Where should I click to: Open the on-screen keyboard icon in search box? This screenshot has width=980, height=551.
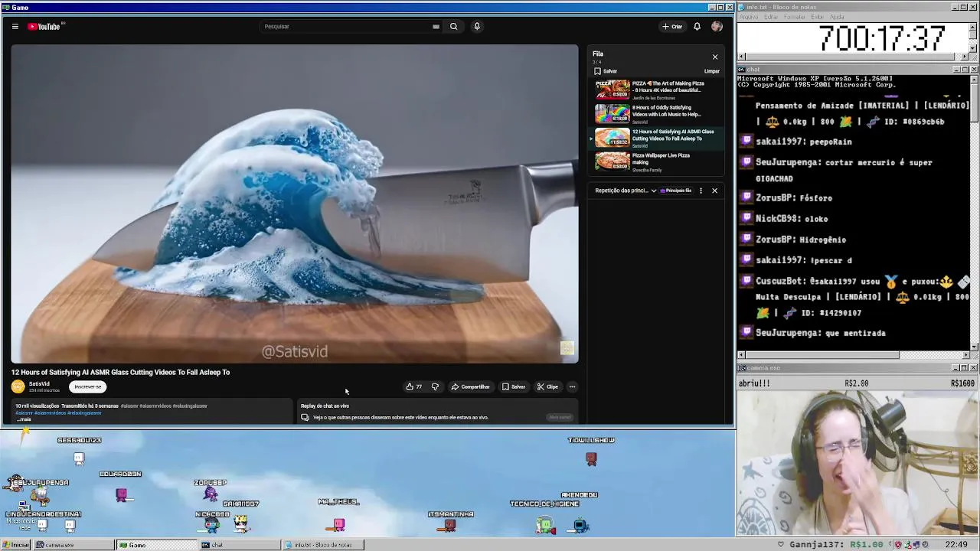(x=436, y=26)
